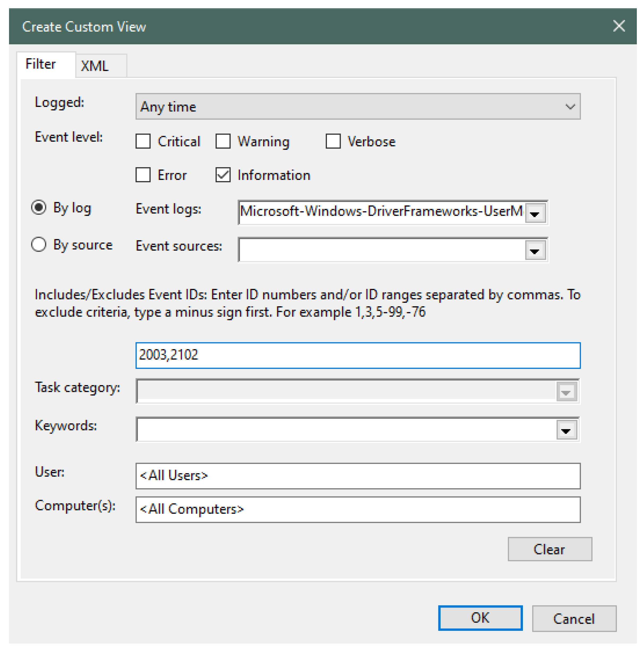
Task: Expand the Event logs dropdown arrow
Action: tap(535, 213)
